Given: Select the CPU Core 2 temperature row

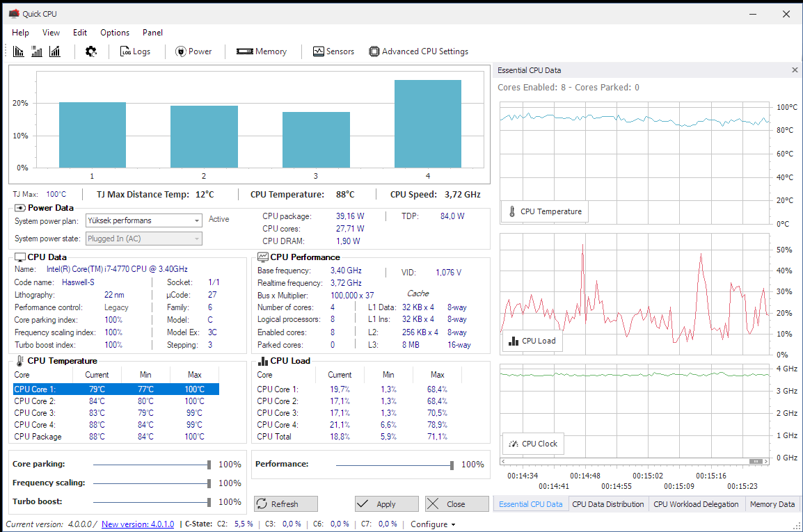Looking at the screenshot, I should point(116,401).
